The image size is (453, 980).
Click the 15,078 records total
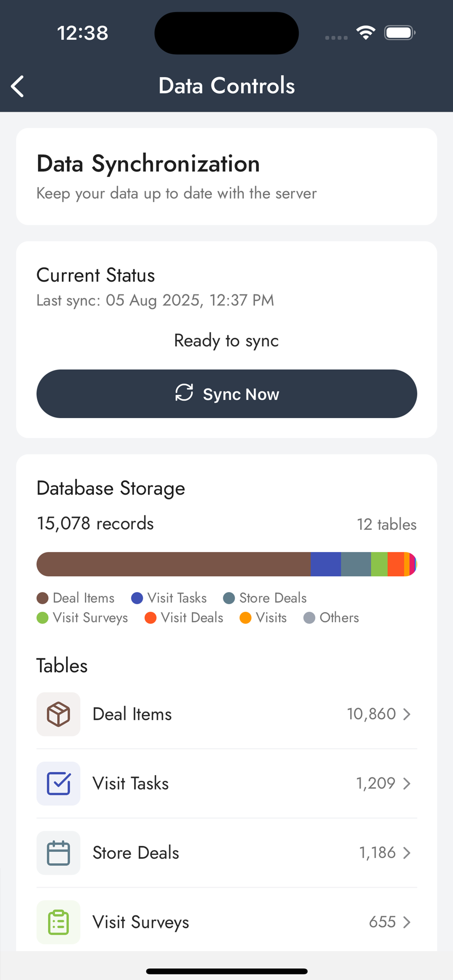point(95,524)
